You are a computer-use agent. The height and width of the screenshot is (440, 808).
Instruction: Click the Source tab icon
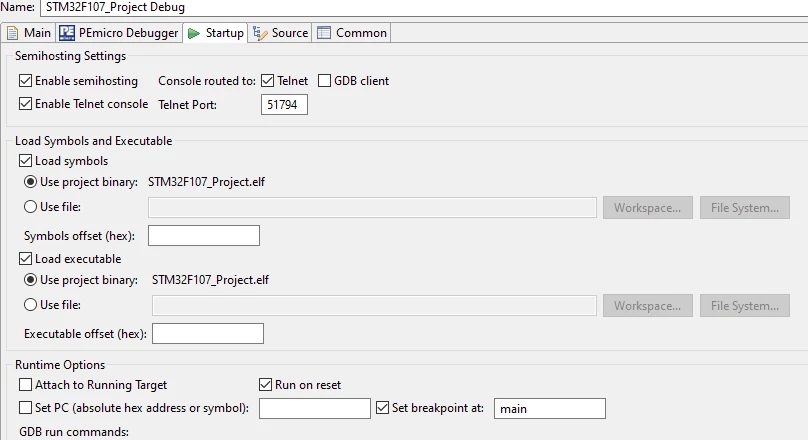[x=260, y=33]
